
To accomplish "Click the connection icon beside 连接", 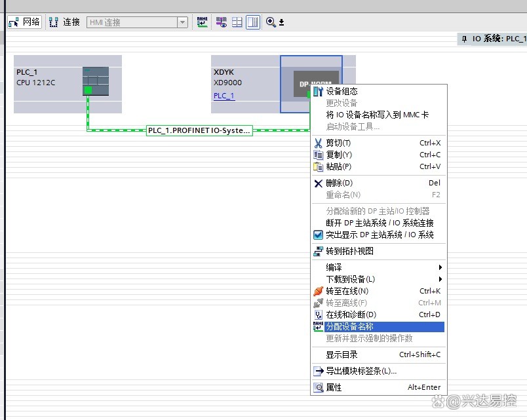I will tap(54, 22).
